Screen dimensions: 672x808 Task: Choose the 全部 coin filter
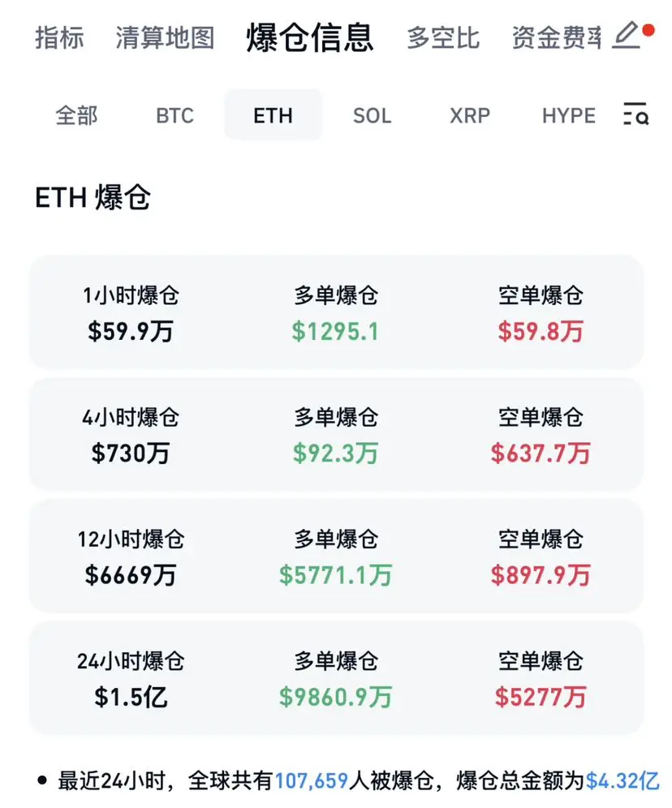pyautogui.click(x=76, y=115)
